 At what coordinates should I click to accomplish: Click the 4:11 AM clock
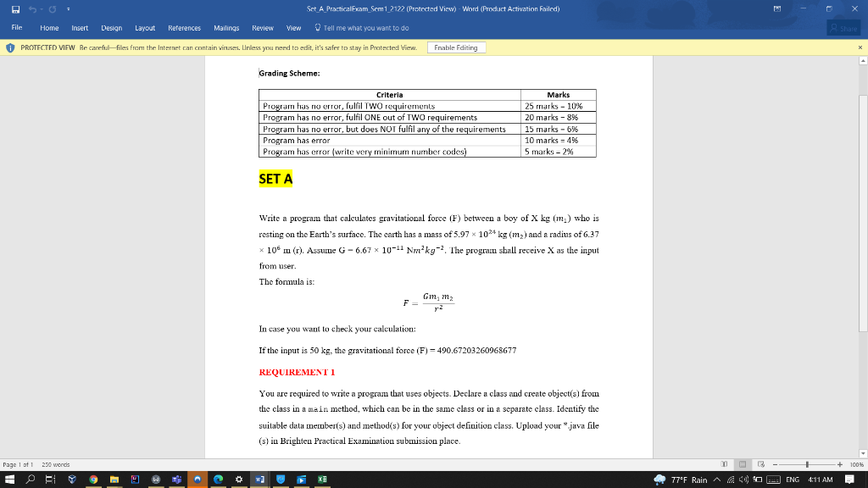click(x=821, y=480)
